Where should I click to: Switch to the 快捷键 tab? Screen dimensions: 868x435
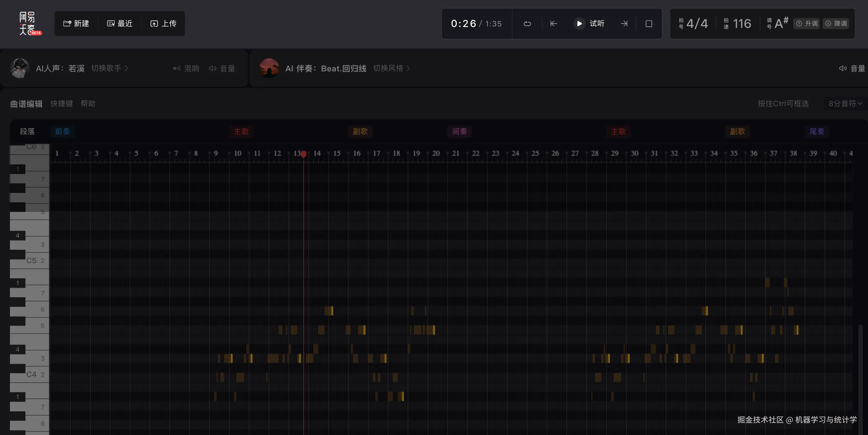[62, 103]
